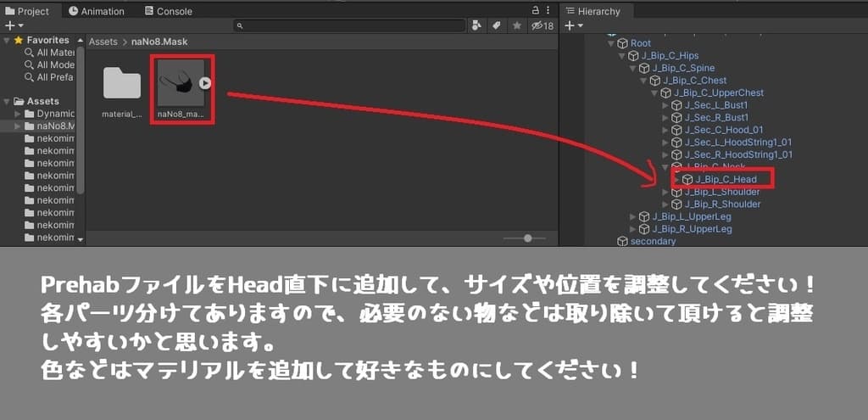This screenshot has height=420, width=868.
Task: Click the magnifier icon beside All Models
Action: 29,64
